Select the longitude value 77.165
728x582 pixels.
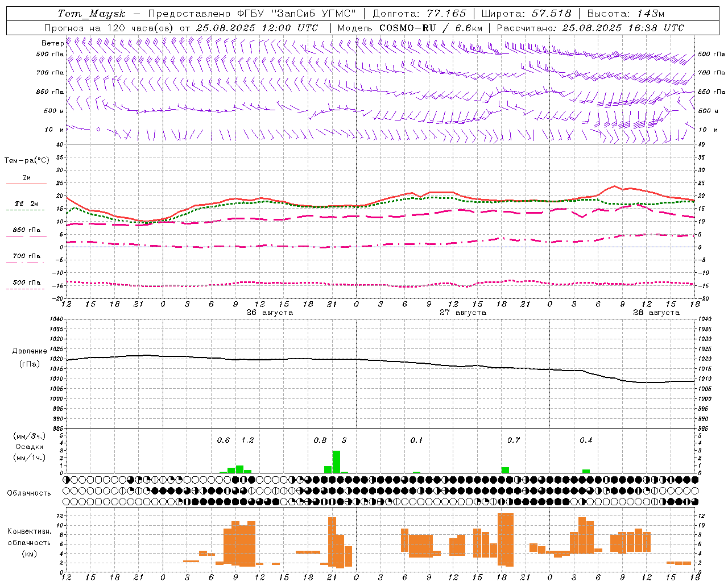(446, 14)
